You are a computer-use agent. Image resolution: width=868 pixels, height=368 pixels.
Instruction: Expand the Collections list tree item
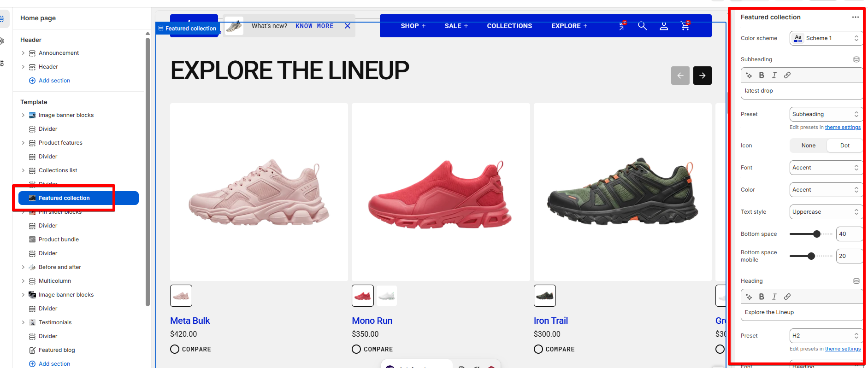(23, 170)
